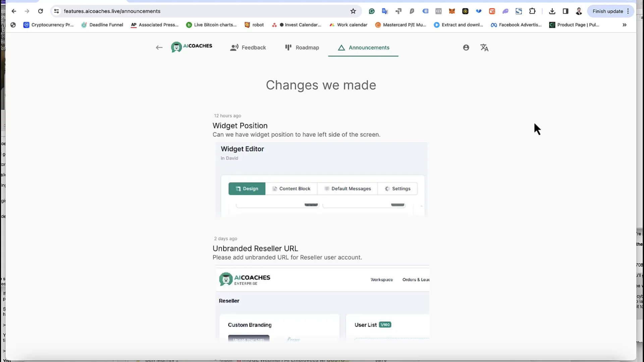Open the browser Downloads
Image resolution: width=644 pixels, height=362 pixels.
click(552, 11)
